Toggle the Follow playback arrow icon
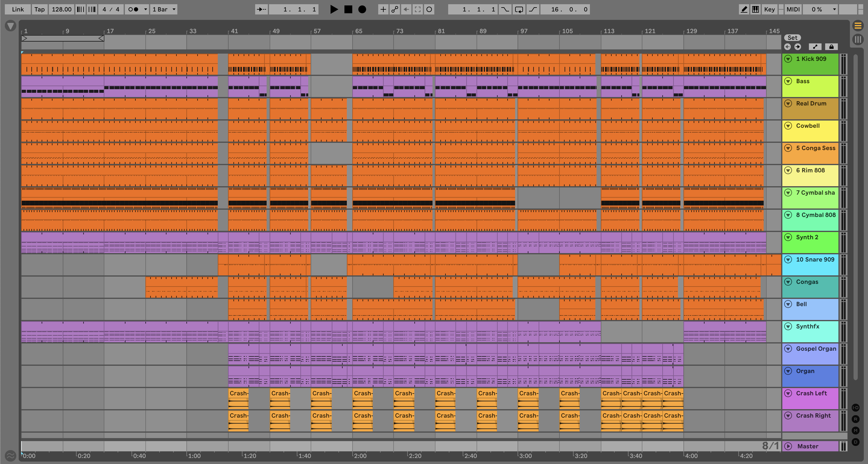868x464 pixels. click(261, 9)
